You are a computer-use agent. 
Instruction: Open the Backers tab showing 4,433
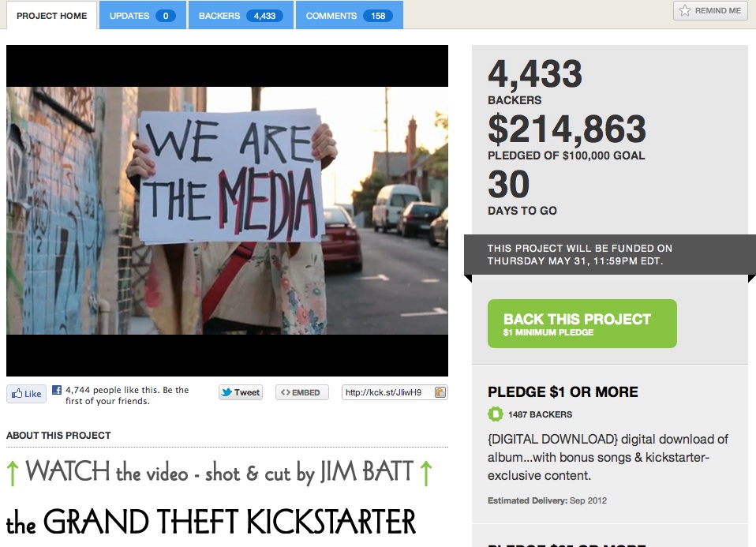click(241, 16)
